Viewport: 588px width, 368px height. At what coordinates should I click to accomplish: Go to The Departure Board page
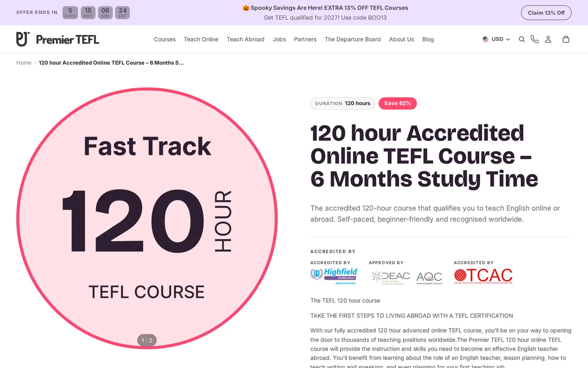pos(353,40)
